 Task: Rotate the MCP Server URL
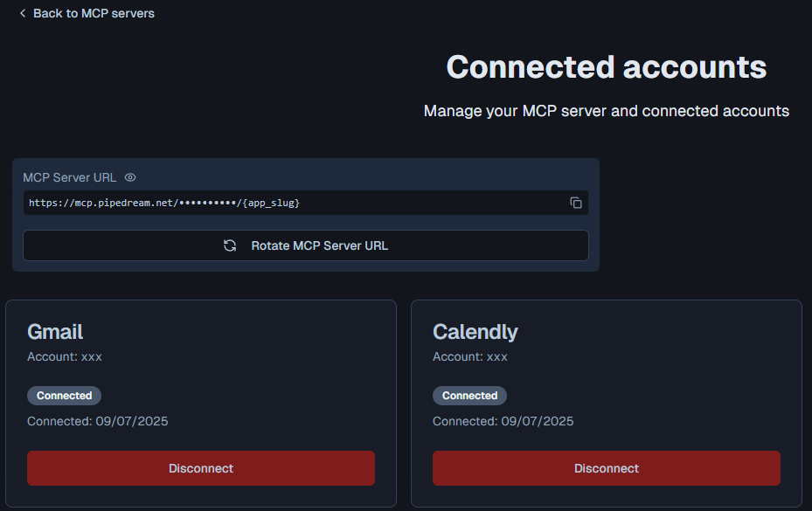click(x=306, y=245)
